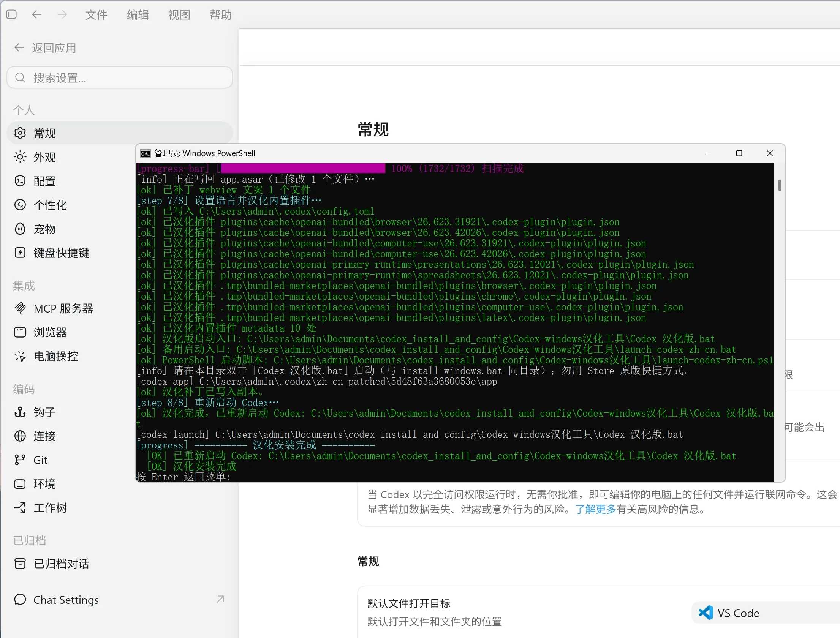Click the chat bubble icon for Chat Settings
840x638 pixels.
20,599
